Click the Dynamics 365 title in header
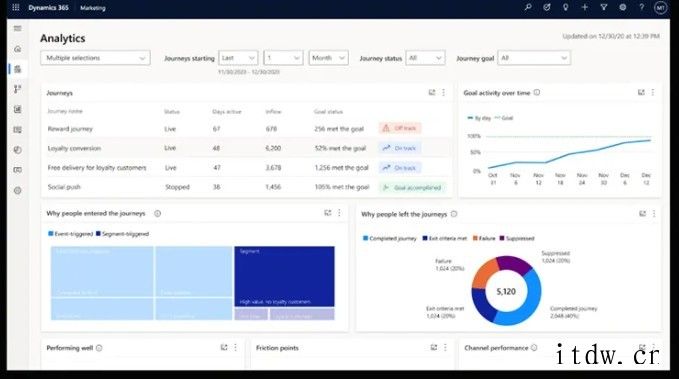Image resolution: width=679 pixels, height=379 pixels. (x=48, y=8)
